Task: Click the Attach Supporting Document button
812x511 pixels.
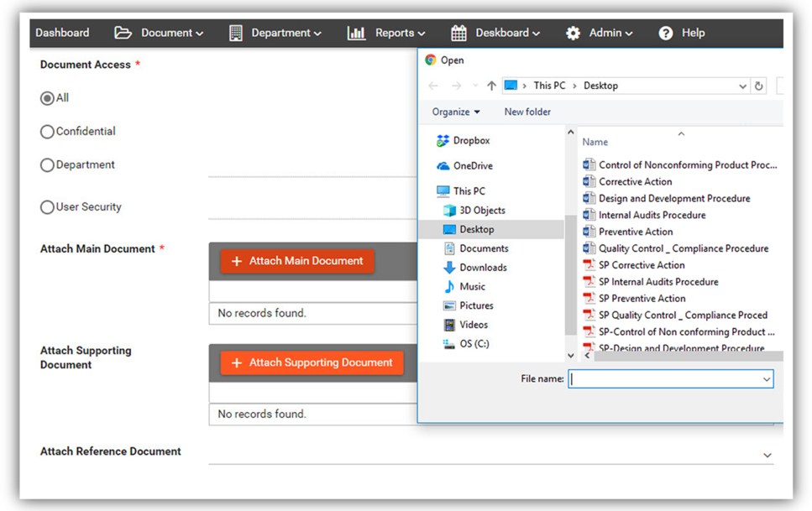Action: pyautogui.click(x=312, y=362)
